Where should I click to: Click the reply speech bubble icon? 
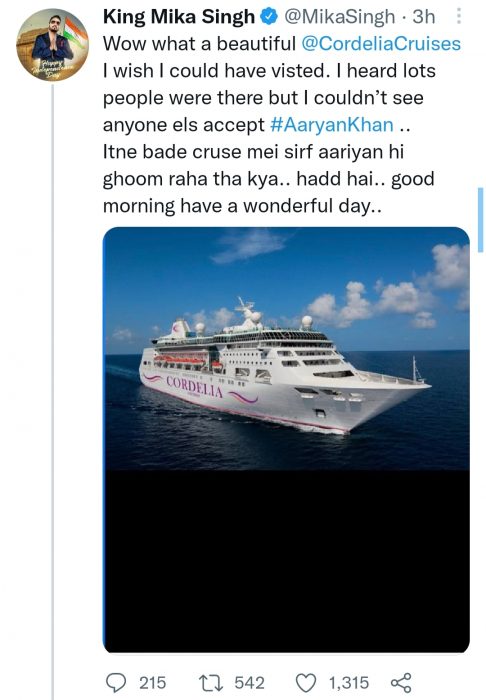point(116,683)
